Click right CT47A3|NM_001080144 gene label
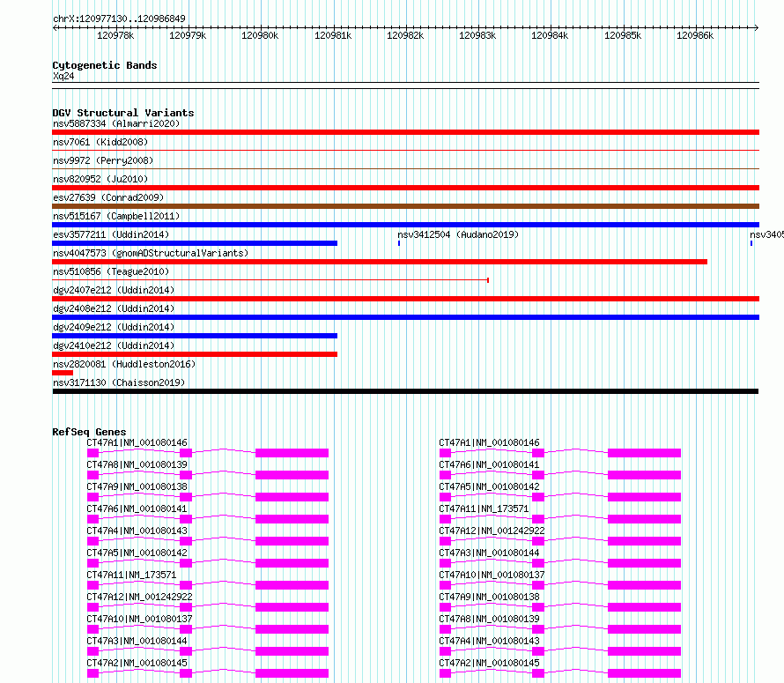 coord(489,553)
